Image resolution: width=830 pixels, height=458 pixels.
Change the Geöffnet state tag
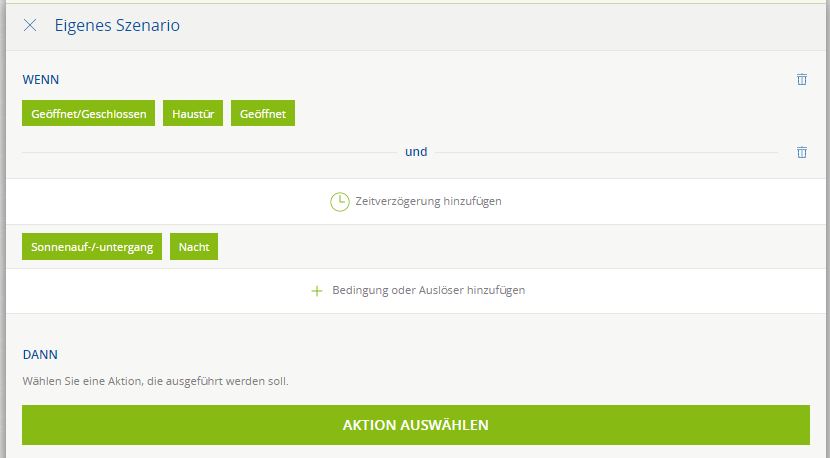tap(262, 114)
